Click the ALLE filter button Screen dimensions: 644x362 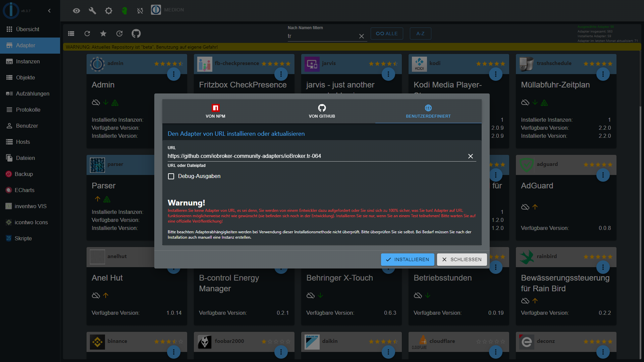pos(387,34)
